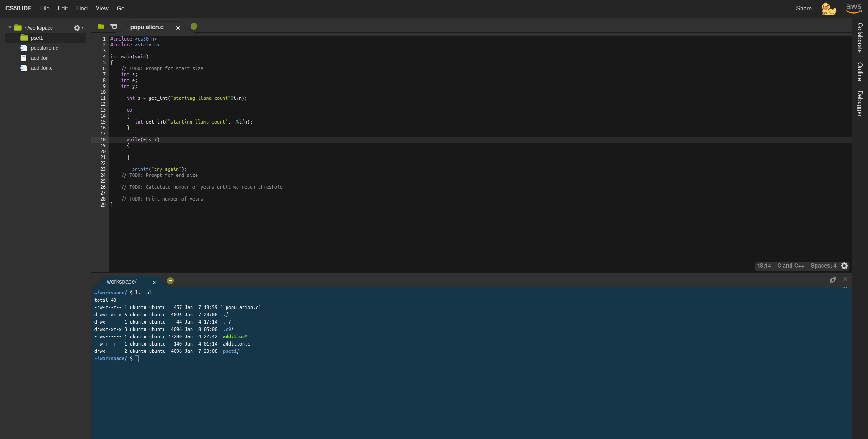Open the View menu
Screen dimensions: 868x439
(102, 8)
